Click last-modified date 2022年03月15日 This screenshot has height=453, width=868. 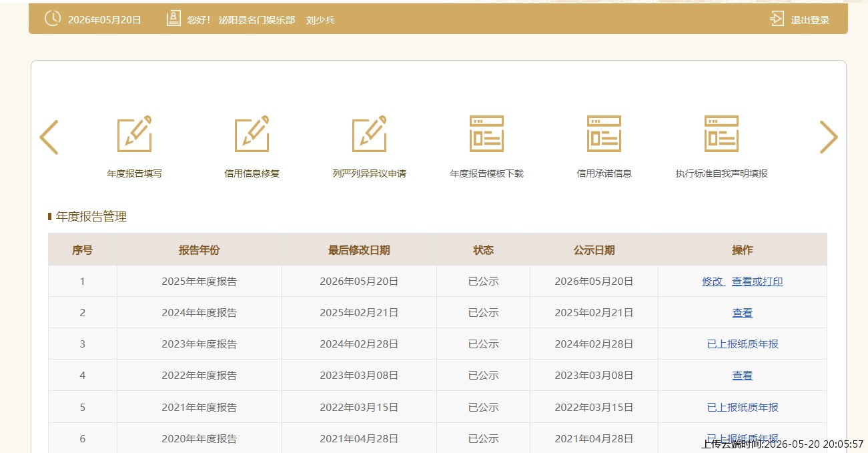click(x=359, y=407)
